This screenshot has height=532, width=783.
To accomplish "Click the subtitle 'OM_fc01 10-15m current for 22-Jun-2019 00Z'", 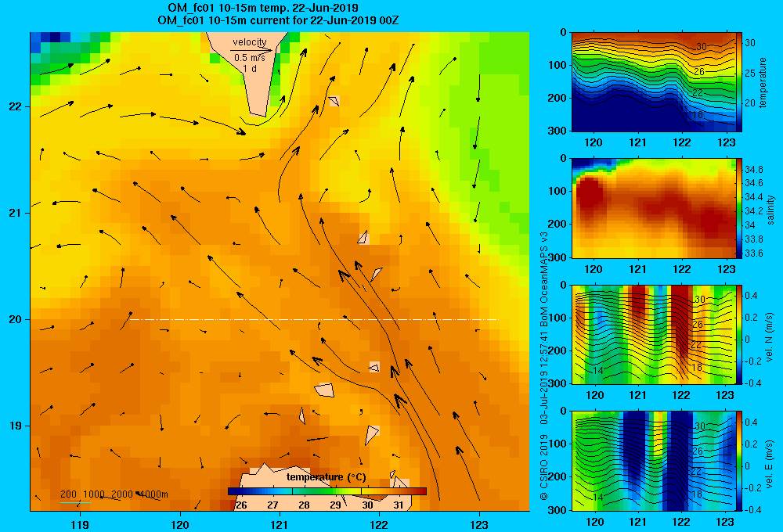I will 278,20.
